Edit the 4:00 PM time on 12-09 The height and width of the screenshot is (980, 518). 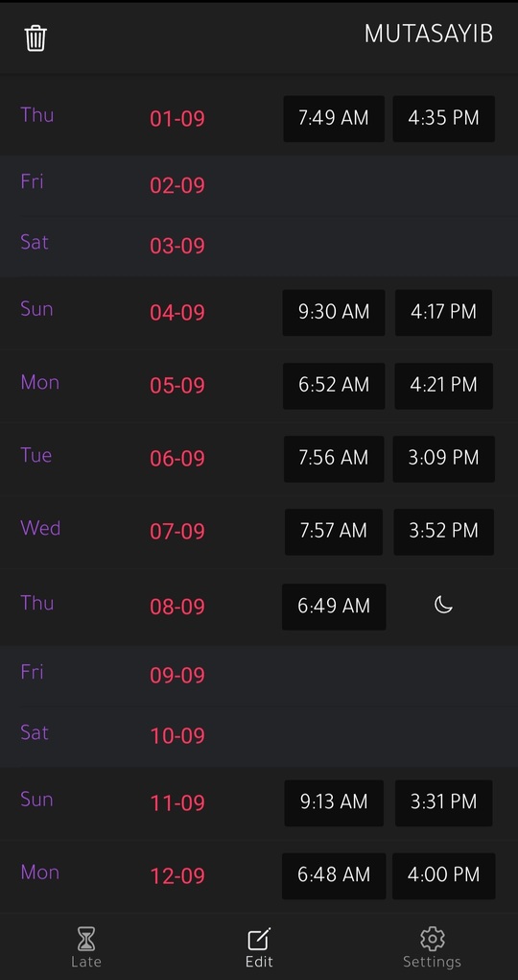[443, 875]
